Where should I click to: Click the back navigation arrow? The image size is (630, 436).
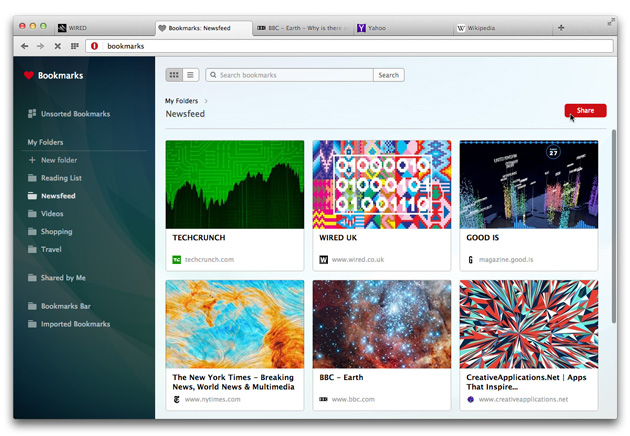click(25, 46)
